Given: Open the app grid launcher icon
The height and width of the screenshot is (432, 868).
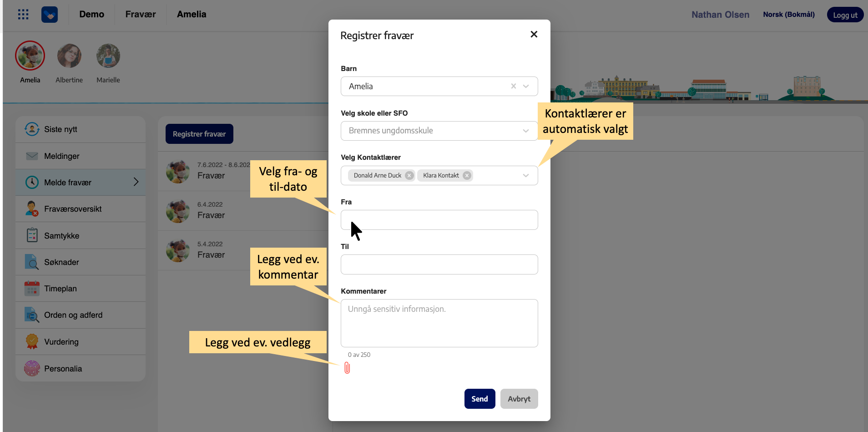Looking at the screenshot, I should pyautogui.click(x=23, y=15).
